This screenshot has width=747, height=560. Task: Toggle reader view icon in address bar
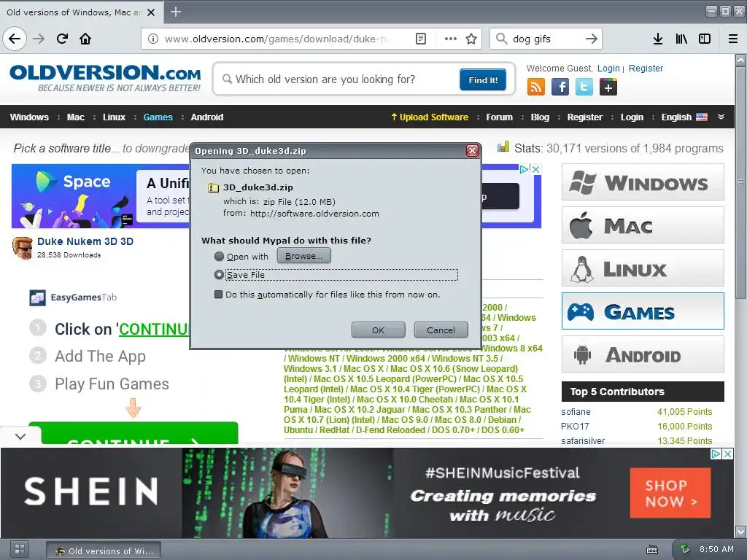pos(421,39)
